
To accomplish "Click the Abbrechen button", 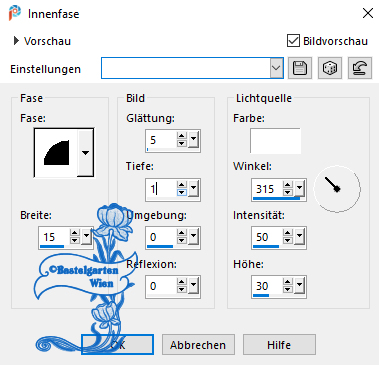I will click(198, 345).
